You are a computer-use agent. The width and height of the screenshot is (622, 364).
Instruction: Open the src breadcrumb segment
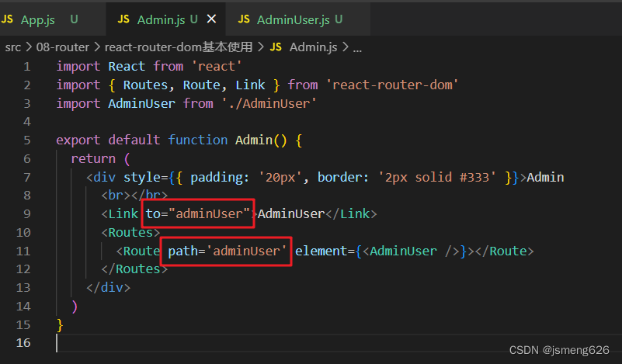coord(12,47)
